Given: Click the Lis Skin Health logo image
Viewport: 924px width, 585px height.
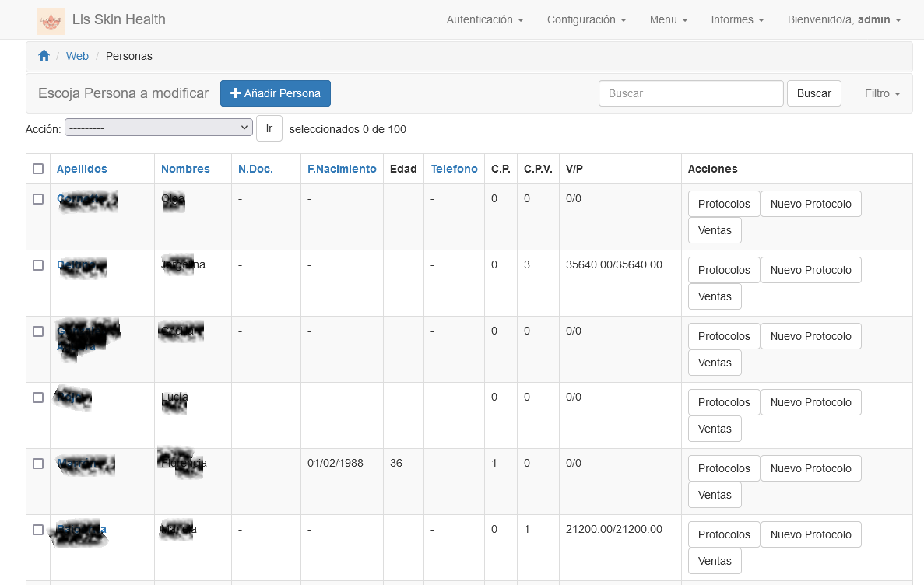Looking at the screenshot, I should [x=51, y=20].
